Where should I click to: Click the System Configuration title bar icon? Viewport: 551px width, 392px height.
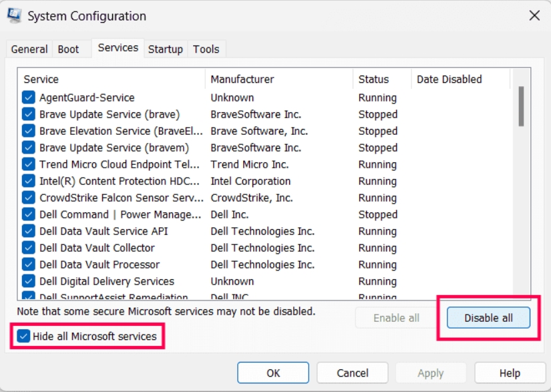(x=14, y=15)
